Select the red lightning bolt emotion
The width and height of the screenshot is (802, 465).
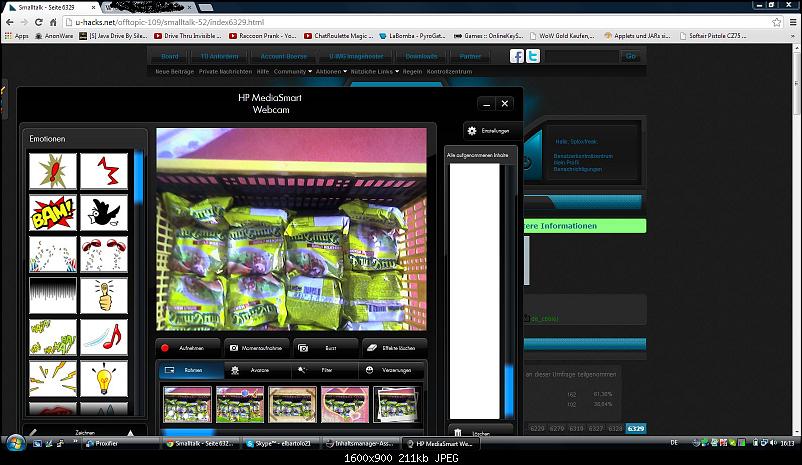103,171
